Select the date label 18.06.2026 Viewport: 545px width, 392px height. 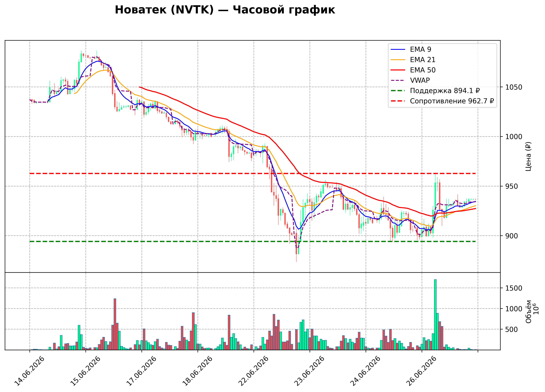[197, 371]
